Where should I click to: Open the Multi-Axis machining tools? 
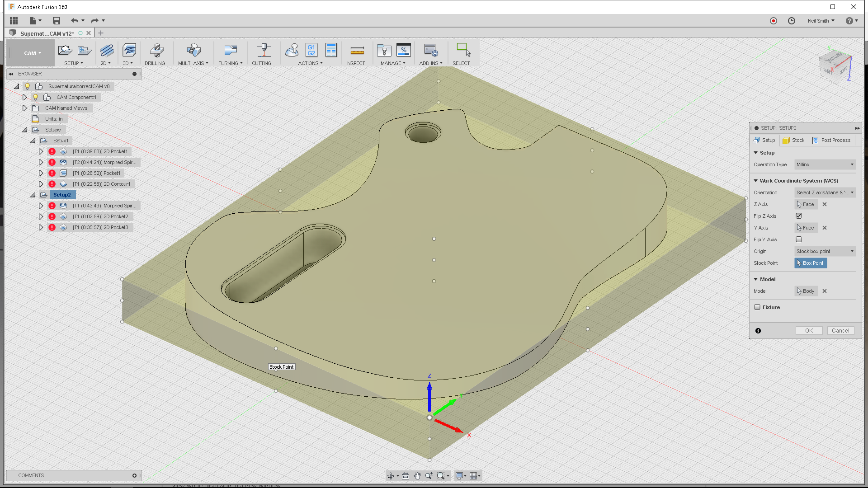(x=193, y=53)
